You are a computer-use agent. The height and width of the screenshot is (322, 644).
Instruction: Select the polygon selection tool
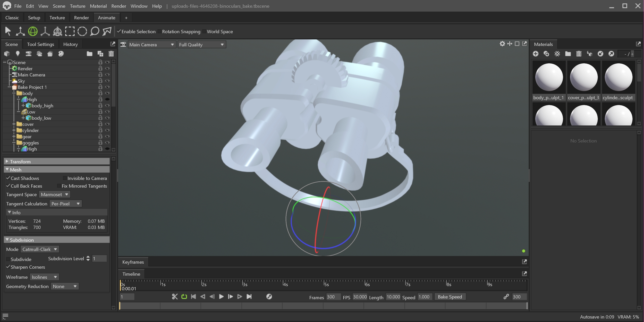pyautogui.click(x=107, y=31)
